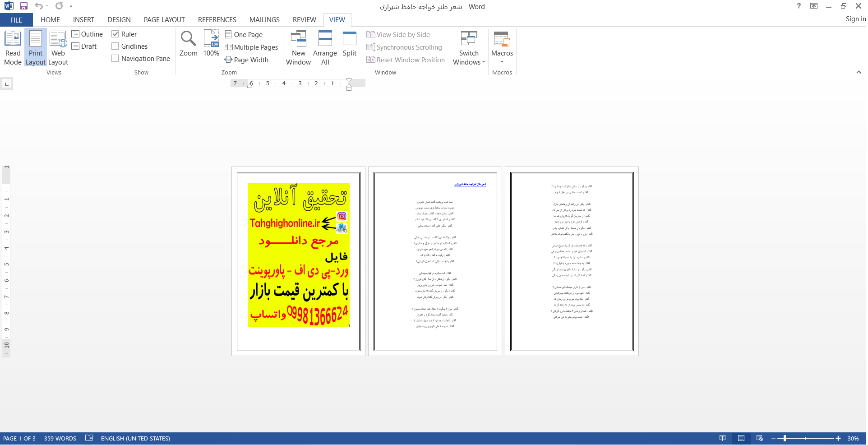Choose Multiple Pages zoom

click(251, 47)
